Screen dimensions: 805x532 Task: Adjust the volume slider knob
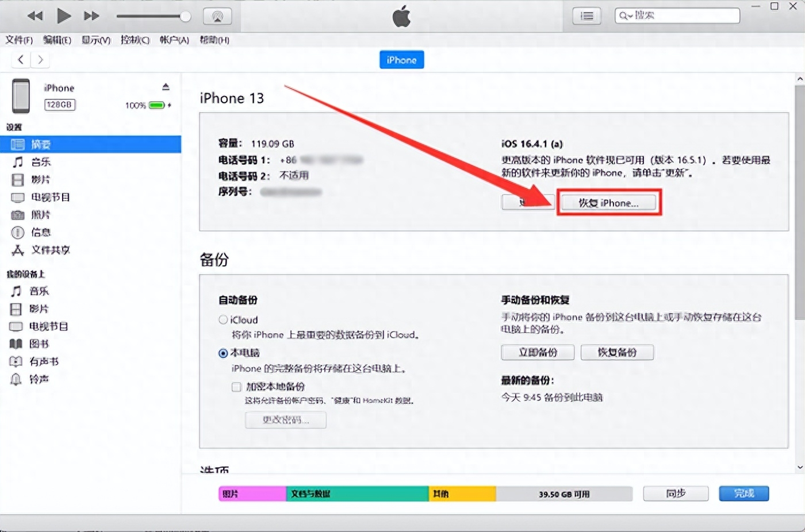click(185, 17)
